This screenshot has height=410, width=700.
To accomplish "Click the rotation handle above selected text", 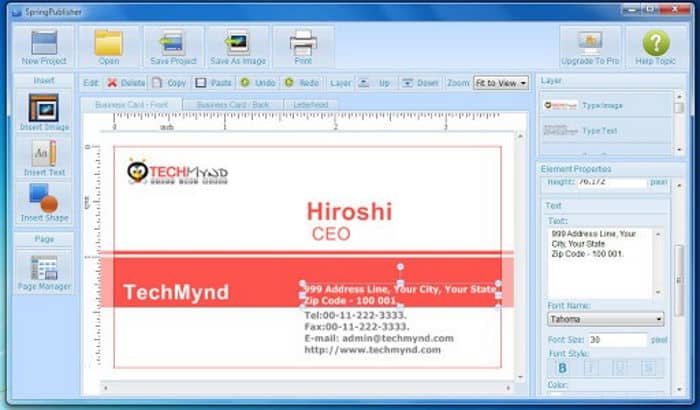I will click(x=400, y=267).
